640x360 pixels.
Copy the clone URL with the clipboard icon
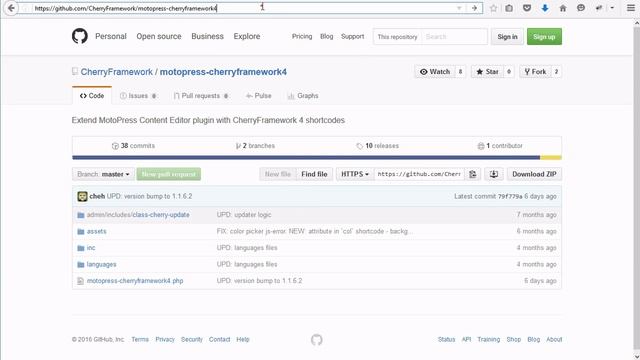click(473, 174)
